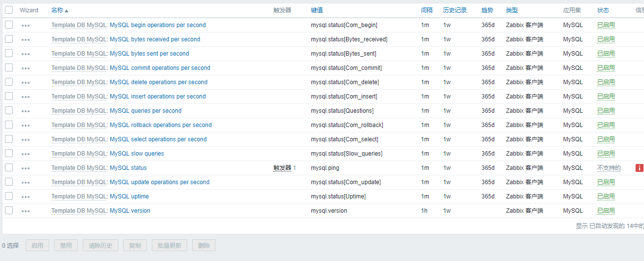The width and height of the screenshot is (644, 261).
Task: Sort table by 趋势 column header
Action: point(487,10)
